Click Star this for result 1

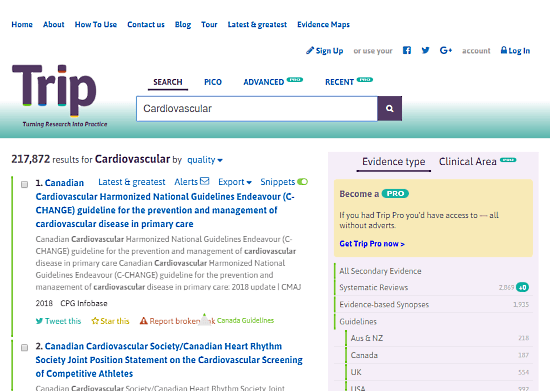pos(110,321)
